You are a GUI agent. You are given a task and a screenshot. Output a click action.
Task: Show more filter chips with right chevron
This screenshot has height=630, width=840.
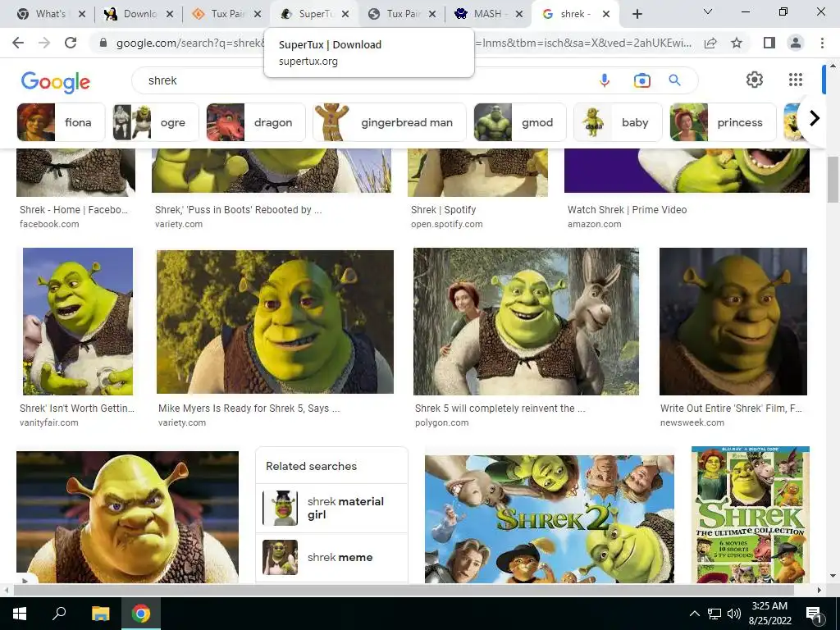[814, 118]
